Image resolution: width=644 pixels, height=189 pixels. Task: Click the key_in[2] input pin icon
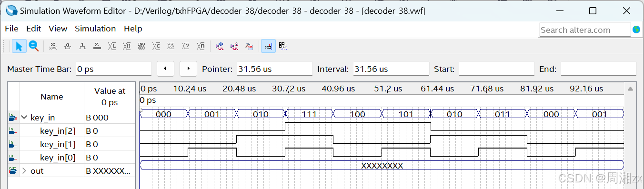[13, 131]
